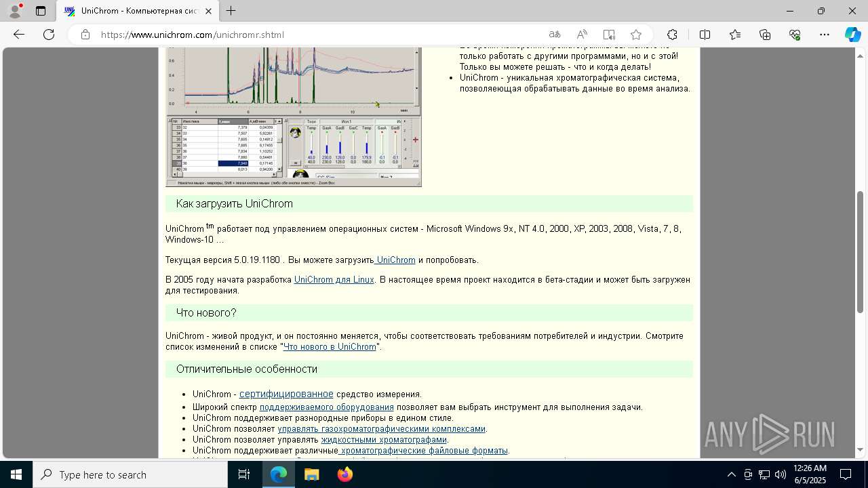Screen dimensions: 868x488
Task: Open the Collections icon
Action: click(x=765, y=35)
